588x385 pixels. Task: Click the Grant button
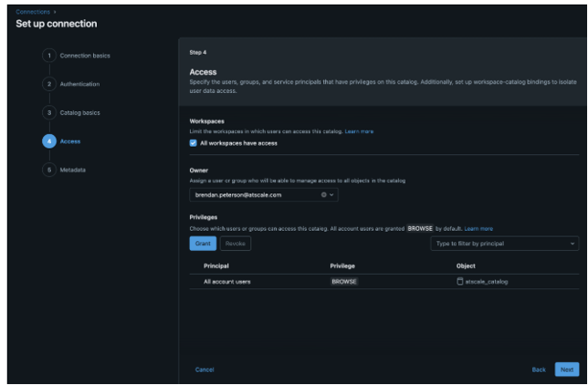pyautogui.click(x=203, y=244)
